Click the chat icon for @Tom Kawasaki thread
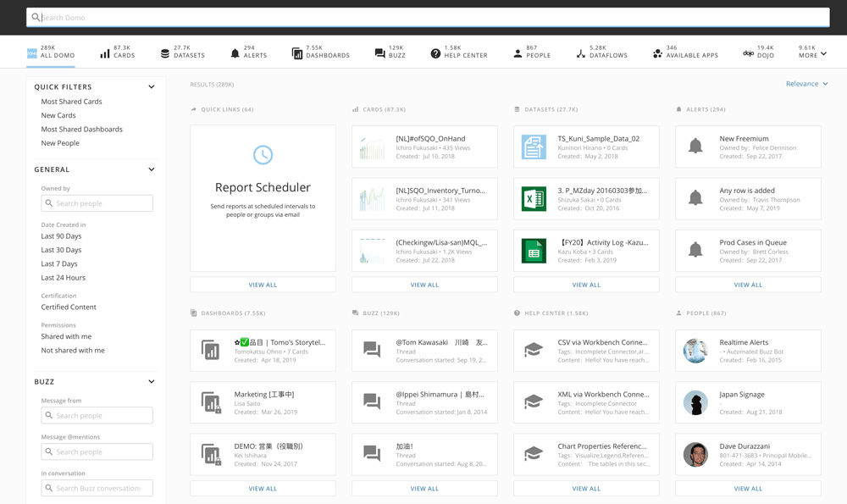Image resolution: width=847 pixels, height=504 pixels. 372,350
